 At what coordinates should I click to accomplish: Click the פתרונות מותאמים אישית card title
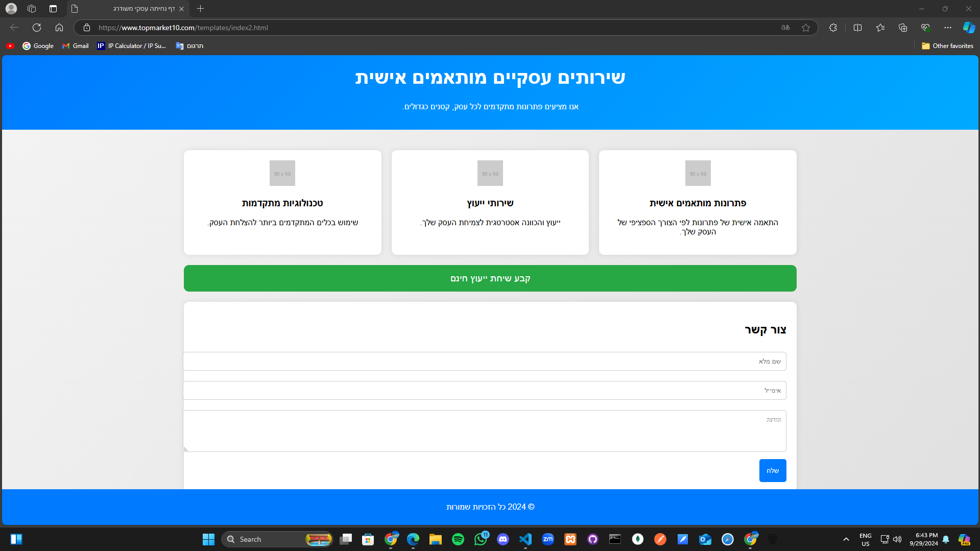698,203
